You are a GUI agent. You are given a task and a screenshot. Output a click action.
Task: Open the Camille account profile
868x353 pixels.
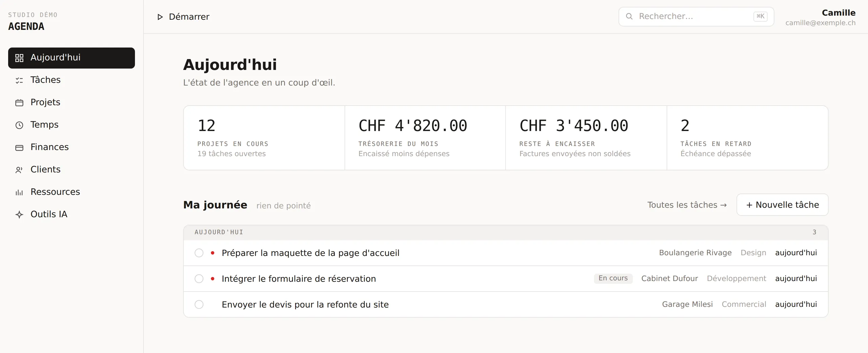tap(821, 17)
